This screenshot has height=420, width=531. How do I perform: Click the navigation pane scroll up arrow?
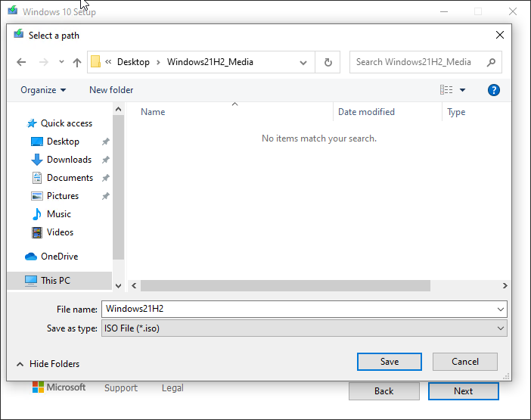118,109
